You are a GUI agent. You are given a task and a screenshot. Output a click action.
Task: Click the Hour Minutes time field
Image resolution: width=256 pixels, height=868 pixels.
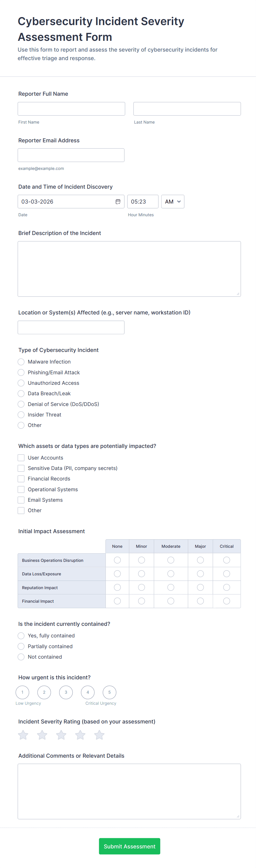click(x=143, y=202)
